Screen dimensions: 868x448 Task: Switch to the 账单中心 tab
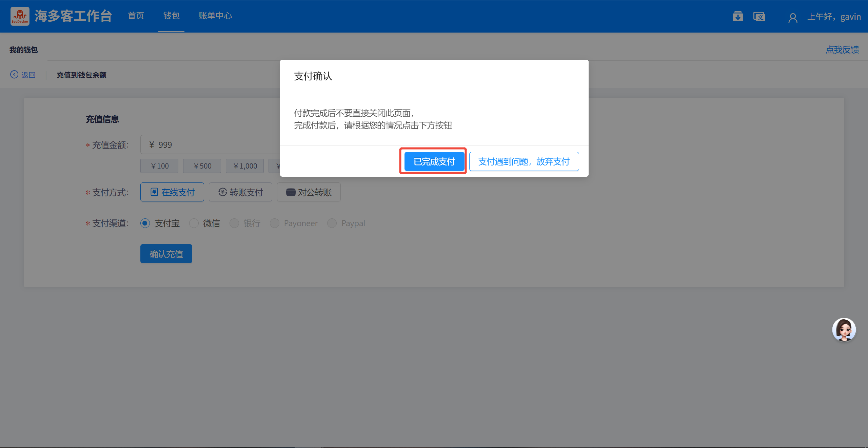[215, 16]
